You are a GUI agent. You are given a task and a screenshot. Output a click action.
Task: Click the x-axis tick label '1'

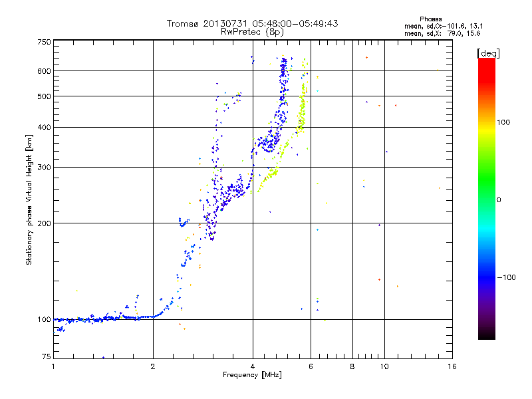coord(53,366)
